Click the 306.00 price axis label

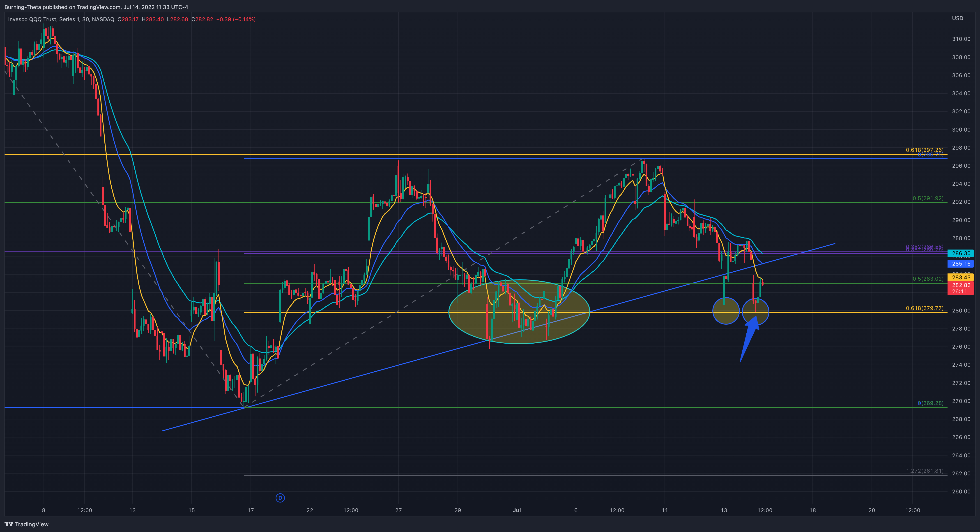click(x=961, y=75)
